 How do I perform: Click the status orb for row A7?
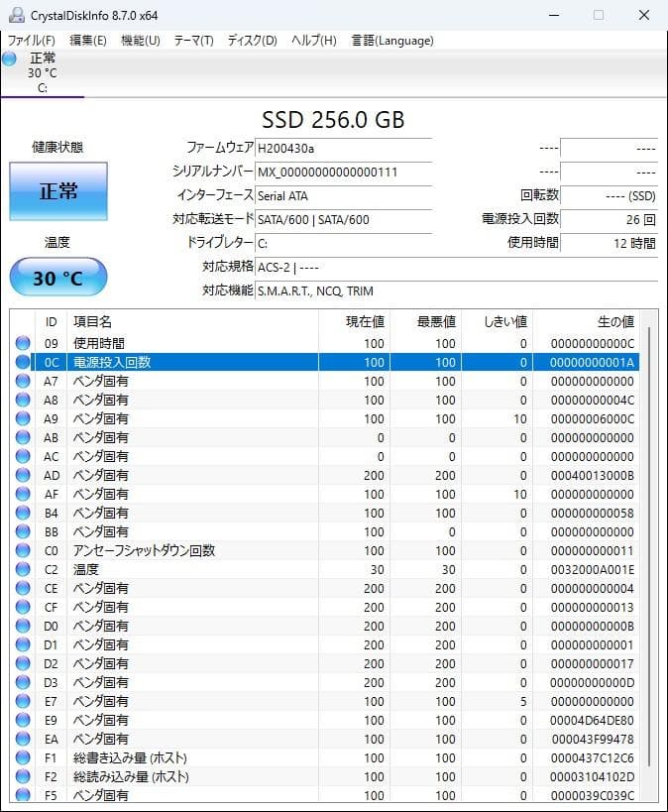point(23,381)
